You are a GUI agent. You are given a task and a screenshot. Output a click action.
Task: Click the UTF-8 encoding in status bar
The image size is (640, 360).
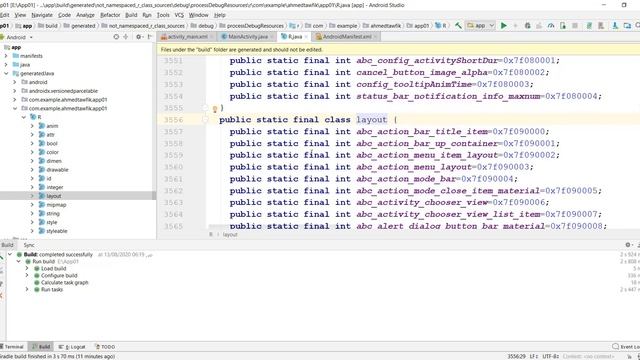pyautogui.click(x=551, y=356)
